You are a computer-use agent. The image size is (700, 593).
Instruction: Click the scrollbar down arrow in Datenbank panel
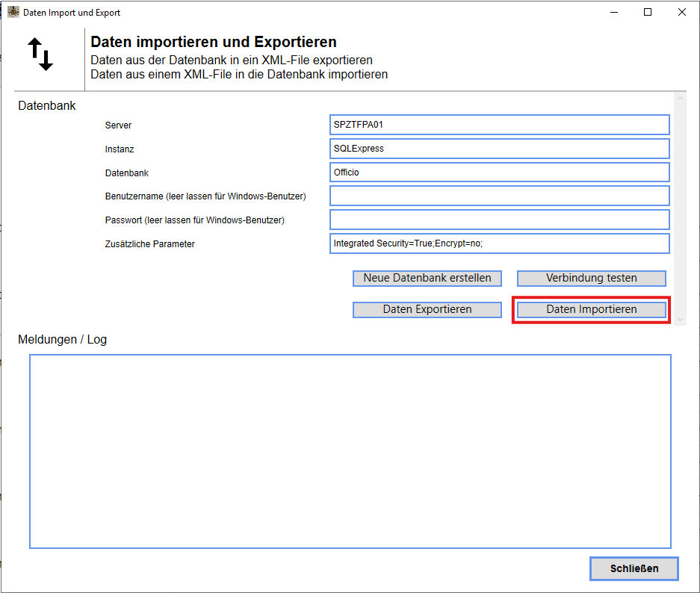point(680,319)
